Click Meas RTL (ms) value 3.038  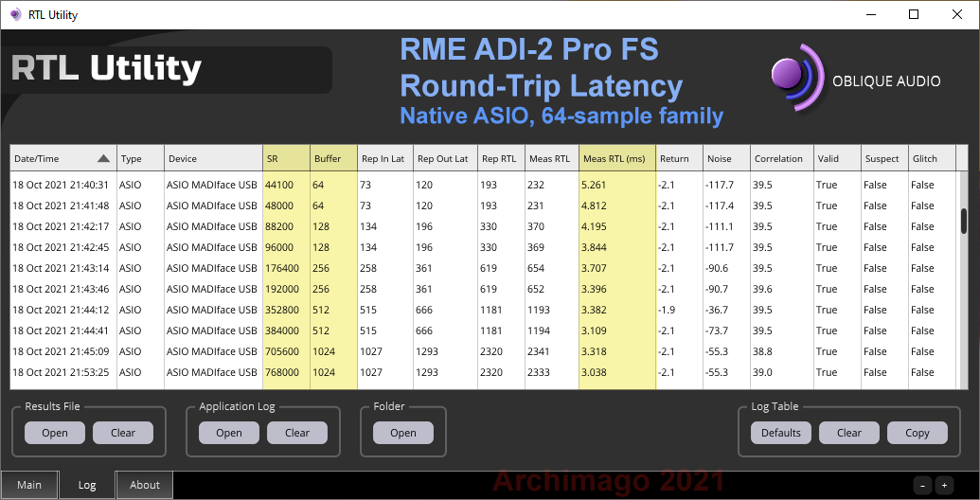(x=594, y=372)
